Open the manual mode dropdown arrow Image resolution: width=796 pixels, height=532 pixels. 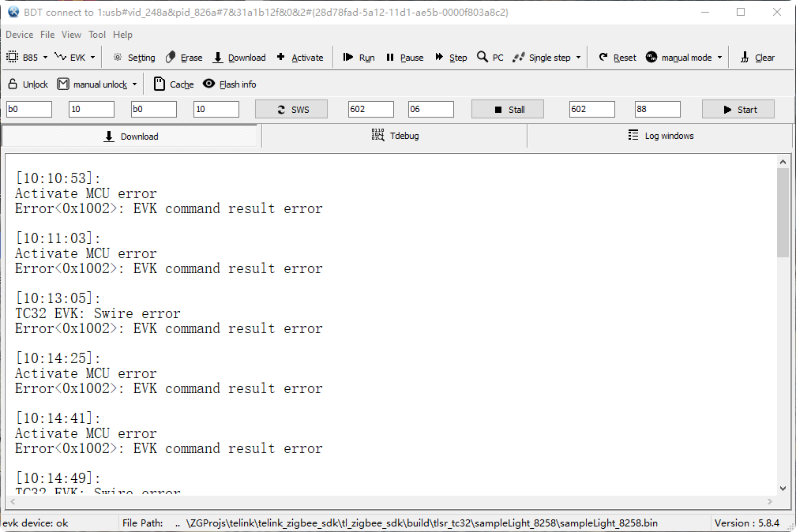point(719,58)
